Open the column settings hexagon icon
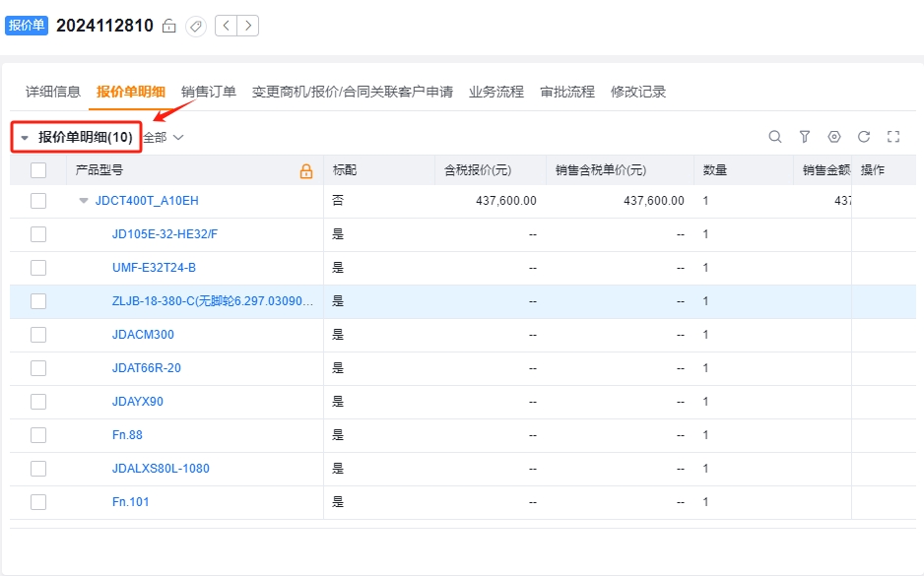This screenshot has width=924, height=576. [833, 137]
